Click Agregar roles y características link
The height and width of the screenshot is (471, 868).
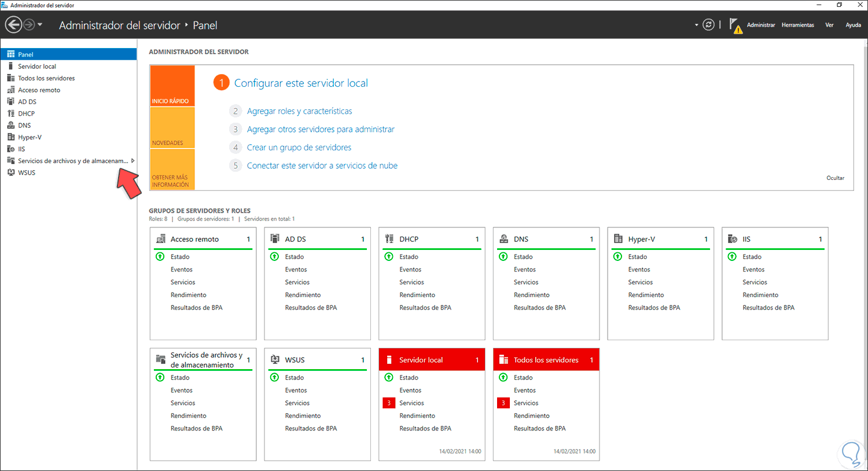click(299, 111)
